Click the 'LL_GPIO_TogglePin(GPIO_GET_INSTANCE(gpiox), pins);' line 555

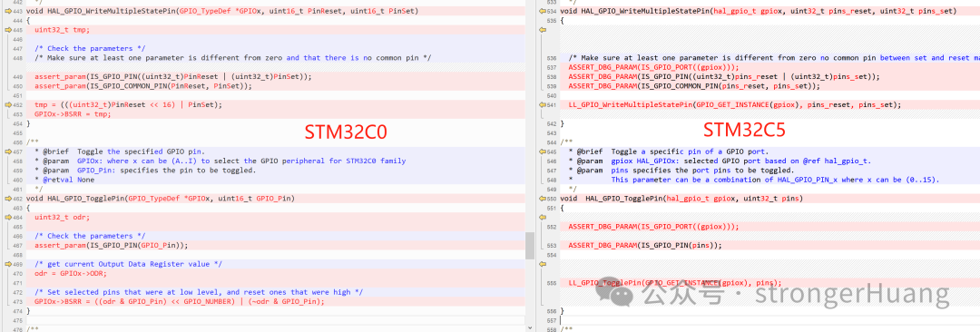(x=675, y=283)
